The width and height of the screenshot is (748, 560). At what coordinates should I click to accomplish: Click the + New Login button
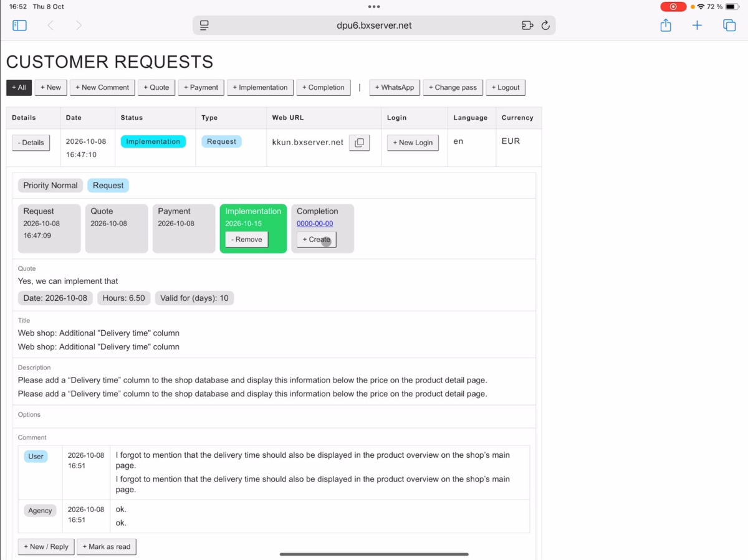pyautogui.click(x=413, y=143)
